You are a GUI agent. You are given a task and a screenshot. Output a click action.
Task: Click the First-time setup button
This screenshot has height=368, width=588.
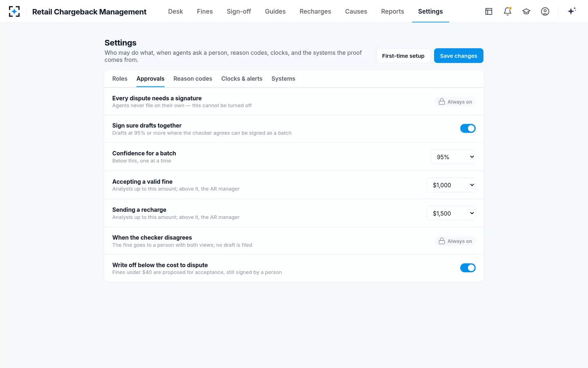tap(403, 56)
